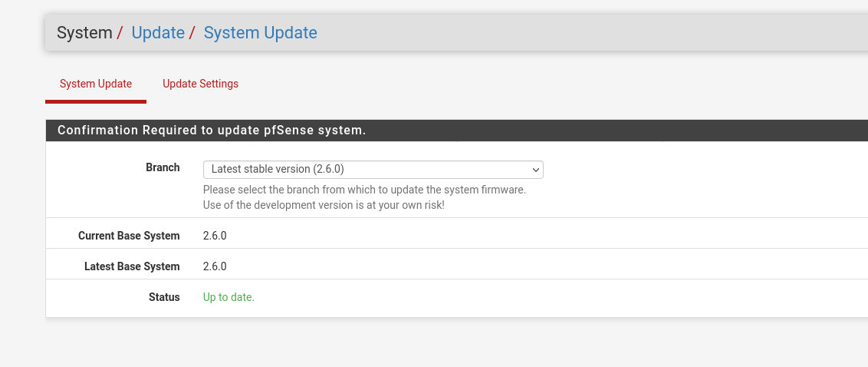Click the Status row label
868x367 pixels.
[164, 297]
